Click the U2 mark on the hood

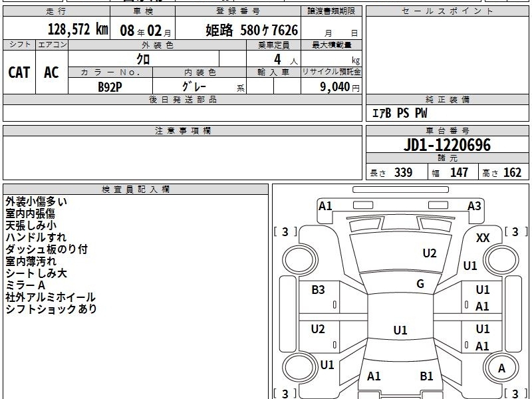[430, 253]
